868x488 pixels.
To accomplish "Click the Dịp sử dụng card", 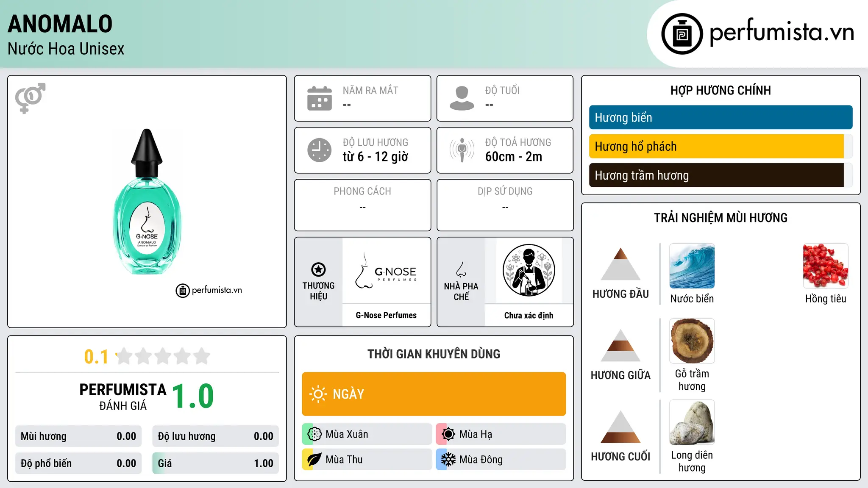I will tap(505, 205).
